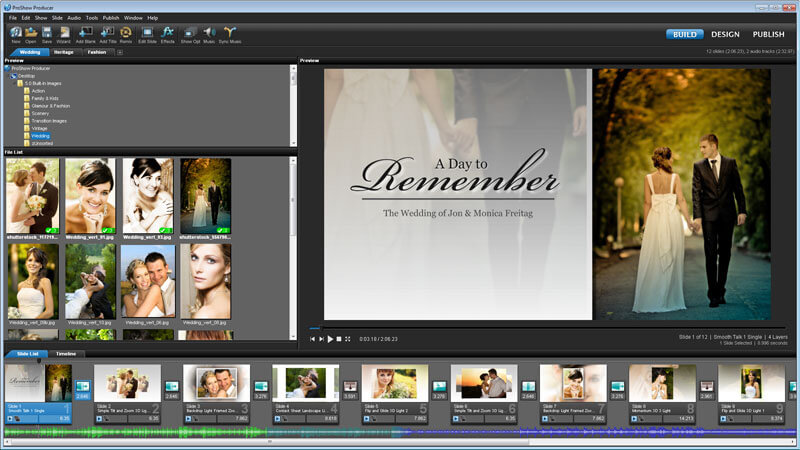Select the Wedding_vert_01.jpg thumbnail
Screen dimensions: 800x450
(x=90, y=195)
